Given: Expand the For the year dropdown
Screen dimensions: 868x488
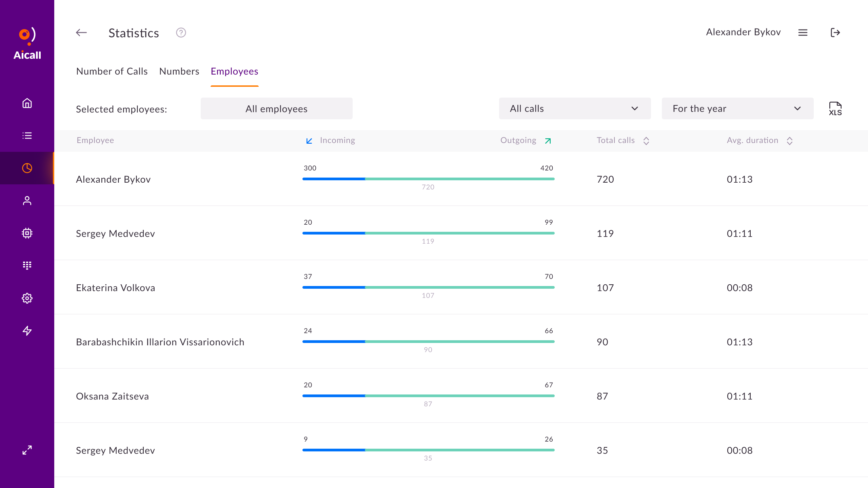Looking at the screenshot, I should (x=737, y=108).
